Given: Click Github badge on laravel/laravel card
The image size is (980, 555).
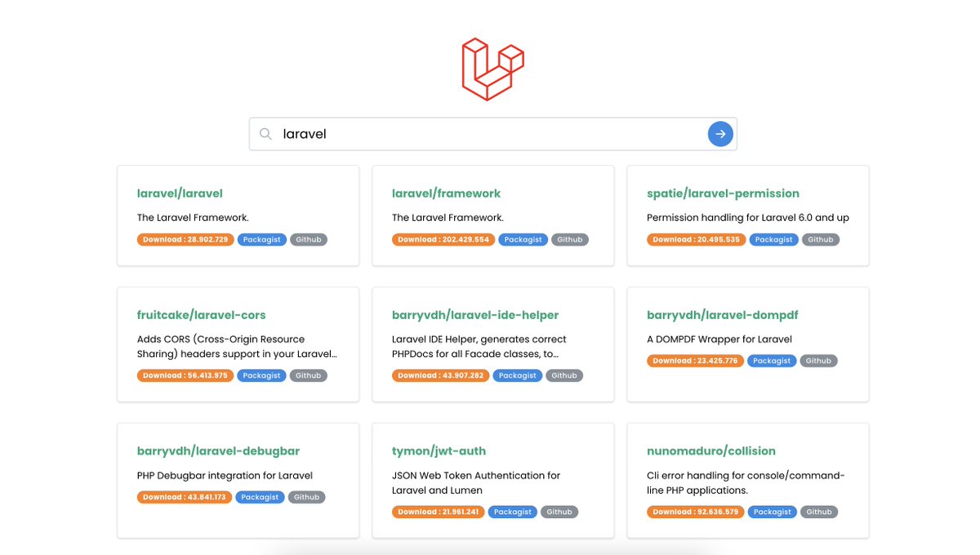Looking at the screenshot, I should coord(309,239).
